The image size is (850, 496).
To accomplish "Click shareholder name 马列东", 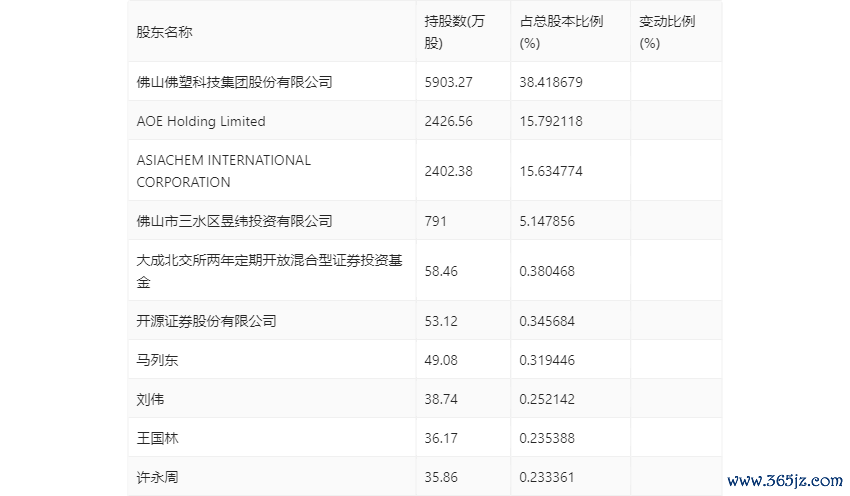I will (x=158, y=360).
